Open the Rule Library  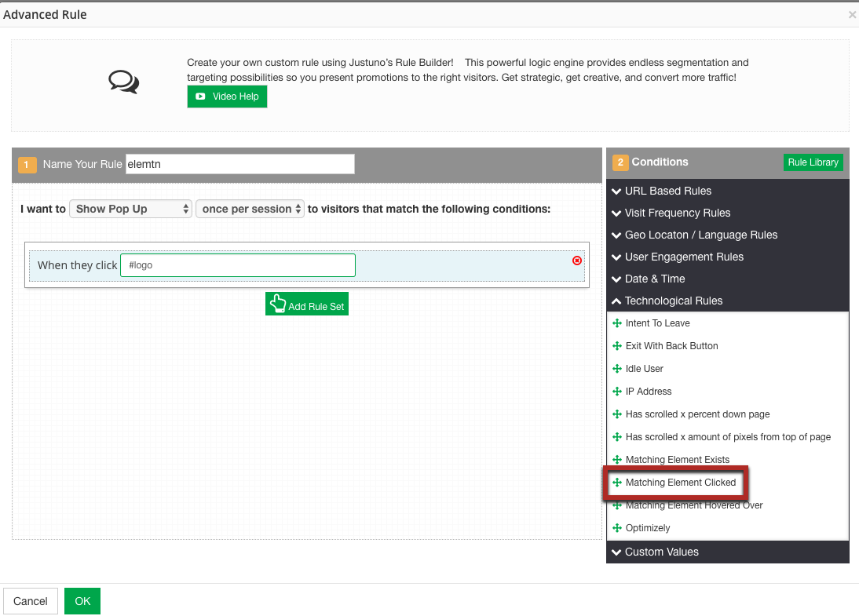[813, 162]
